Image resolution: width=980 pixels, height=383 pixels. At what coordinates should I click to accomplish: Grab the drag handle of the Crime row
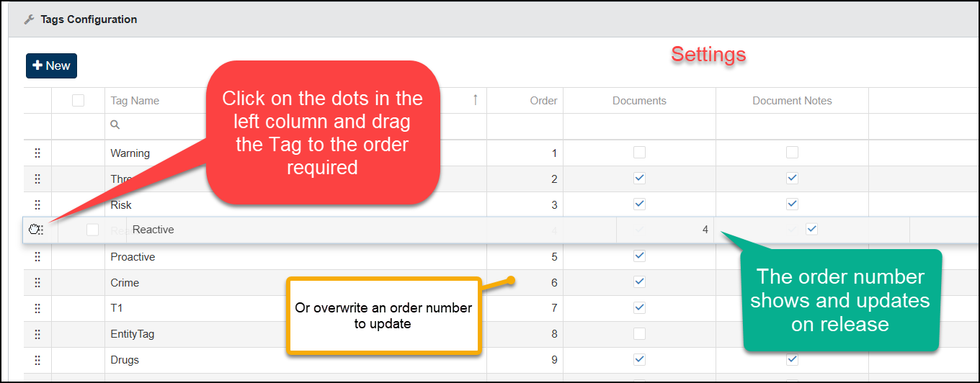(37, 282)
